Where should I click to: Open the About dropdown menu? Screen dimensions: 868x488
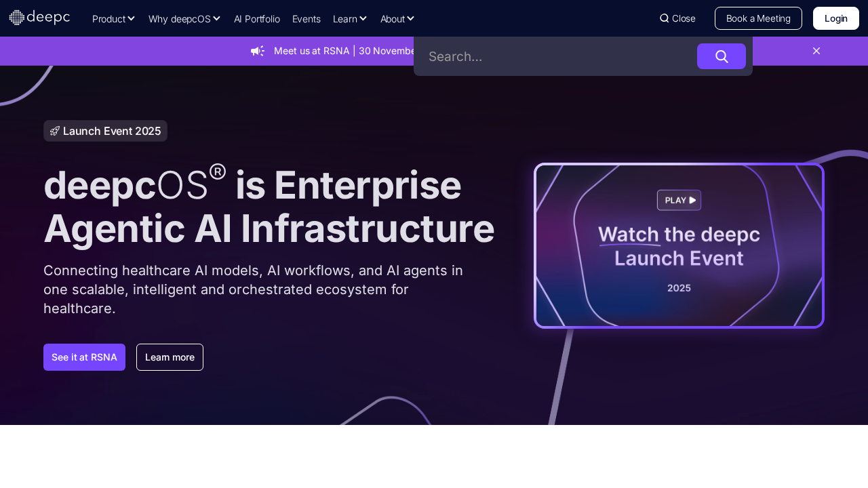point(397,19)
